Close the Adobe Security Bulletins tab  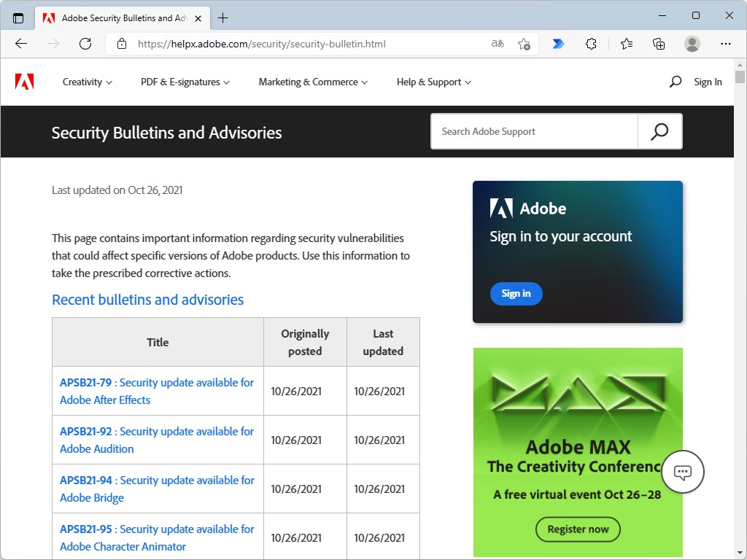pyautogui.click(x=198, y=18)
